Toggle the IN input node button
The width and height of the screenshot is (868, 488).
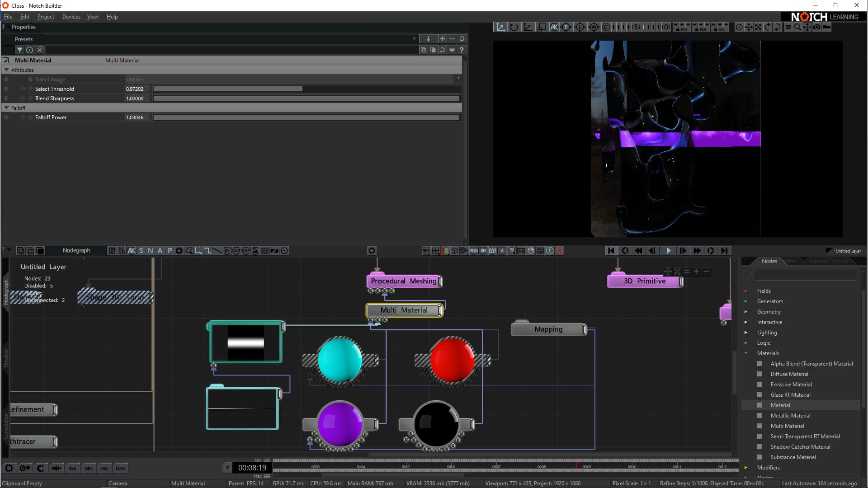(226, 250)
